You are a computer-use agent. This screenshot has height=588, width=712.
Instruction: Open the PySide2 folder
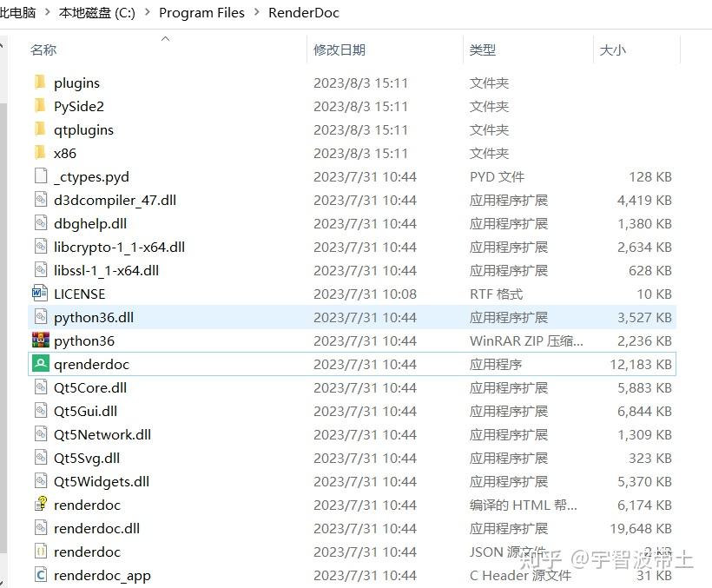81,106
